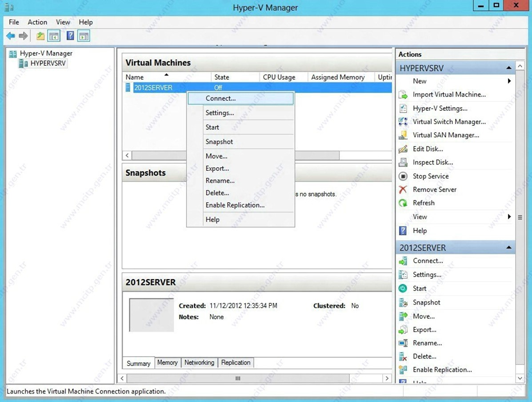Open the View menu in menu bar
Image resolution: width=532 pixels, height=402 pixels.
(x=63, y=22)
